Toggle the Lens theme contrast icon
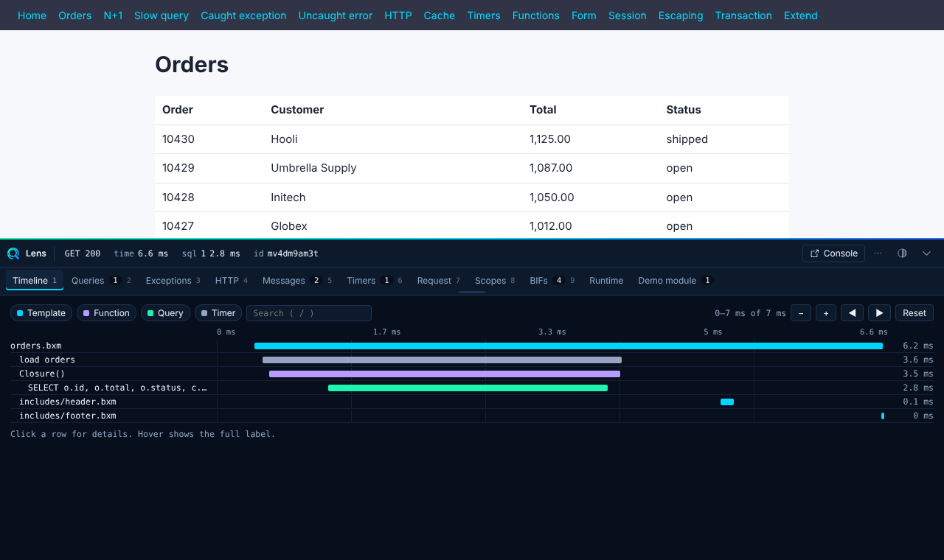944x560 pixels. pyautogui.click(x=902, y=253)
